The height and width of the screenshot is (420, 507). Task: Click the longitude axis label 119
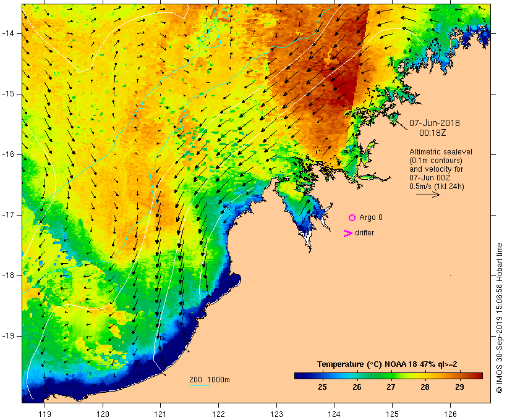[45, 414]
